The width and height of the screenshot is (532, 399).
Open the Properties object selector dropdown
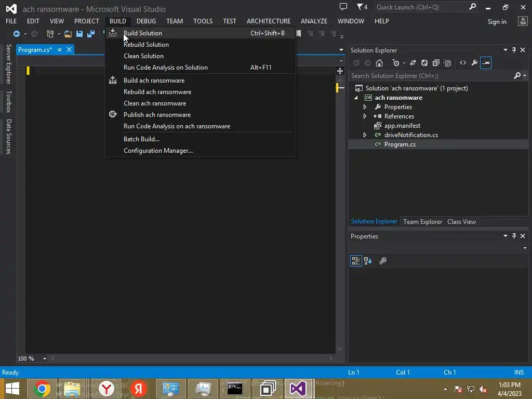(525, 248)
